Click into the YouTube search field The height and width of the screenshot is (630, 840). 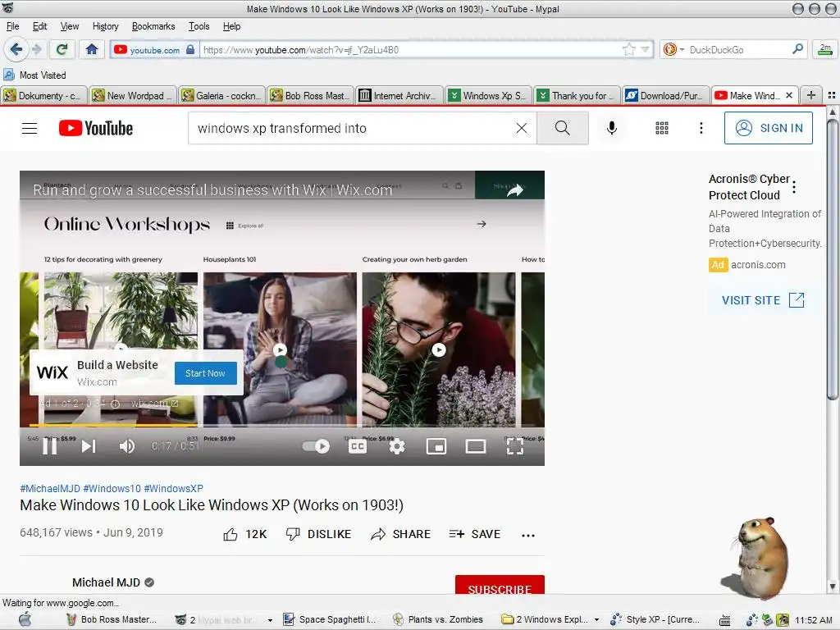click(x=351, y=128)
